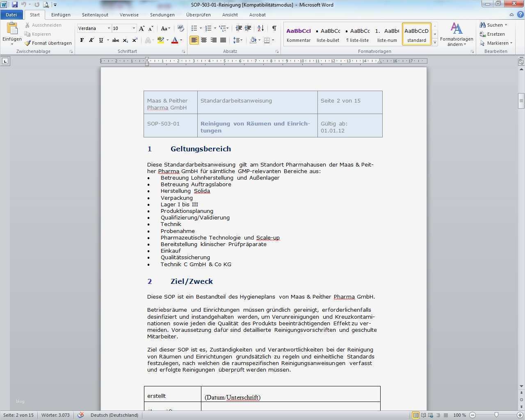Switch to the Seitenlayout tab
This screenshot has width=525, height=420.
pyautogui.click(x=95, y=15)
